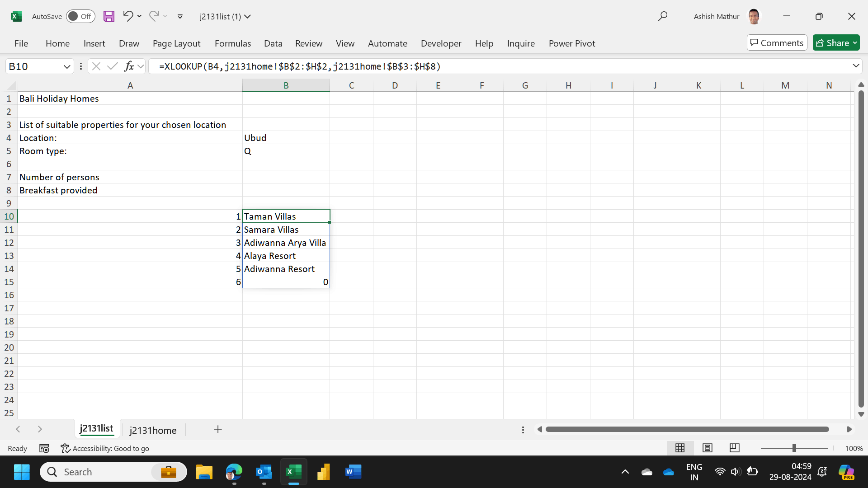Add a new sheet with plus icon

(218, 429)
